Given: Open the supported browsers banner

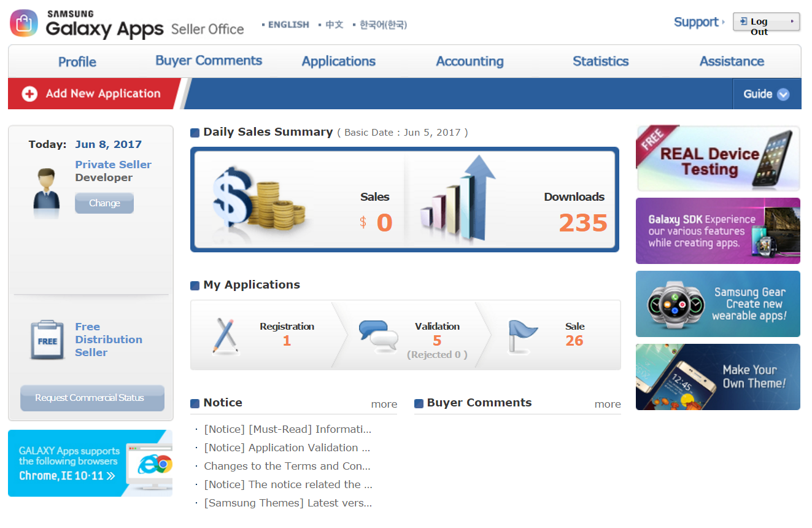Looking at the screenshot, I should click(x=90, y=463).
